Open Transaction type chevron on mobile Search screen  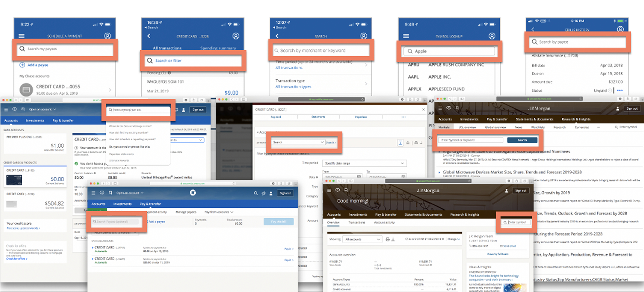[366, 84]
